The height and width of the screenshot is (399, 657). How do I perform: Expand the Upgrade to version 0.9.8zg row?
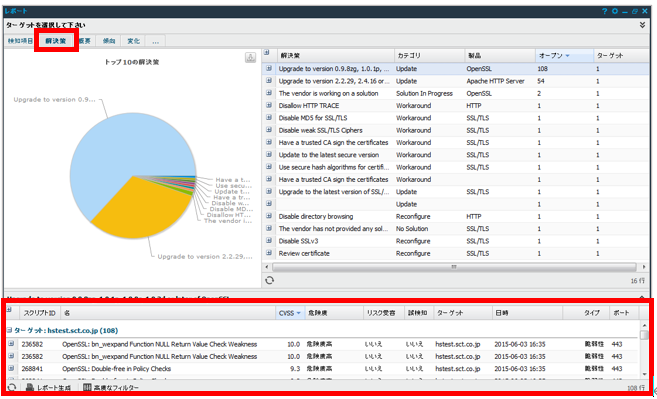coord(269,68)
